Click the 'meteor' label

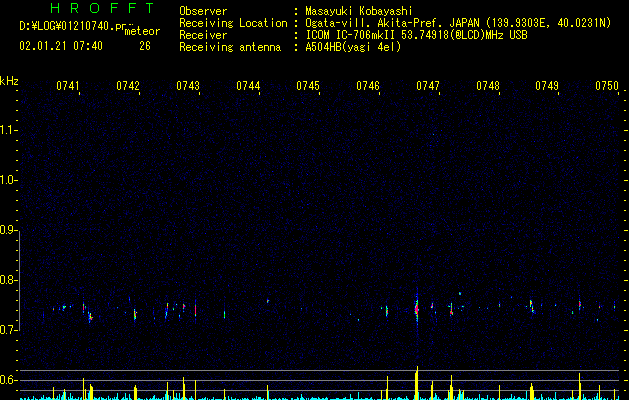142,31
